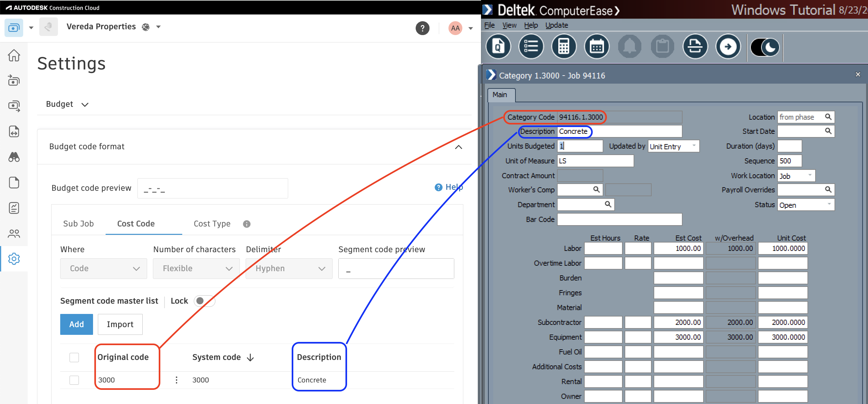Open the Deltek File menu
This screenshot has height=404, width=868.
point(489,25)
